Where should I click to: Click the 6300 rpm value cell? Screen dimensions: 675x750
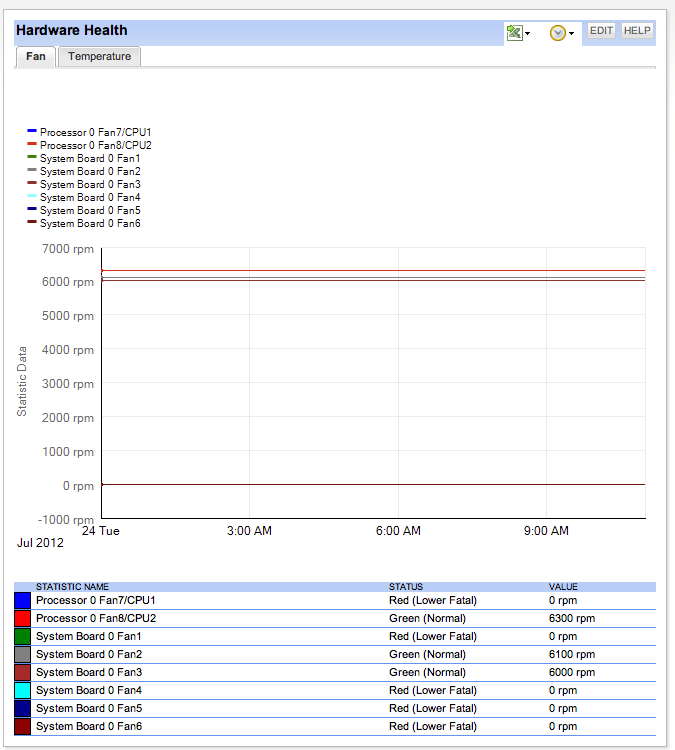(572, 618)
